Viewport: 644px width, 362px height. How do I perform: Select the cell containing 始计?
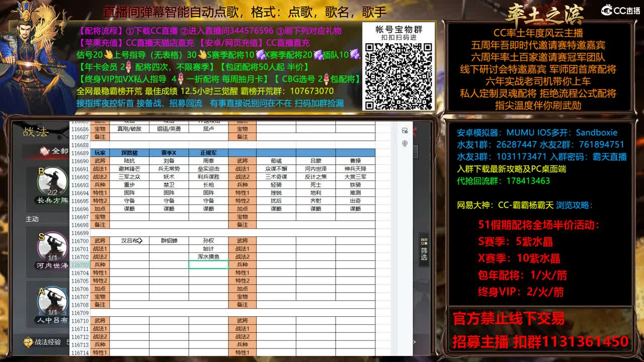(208, 249)
